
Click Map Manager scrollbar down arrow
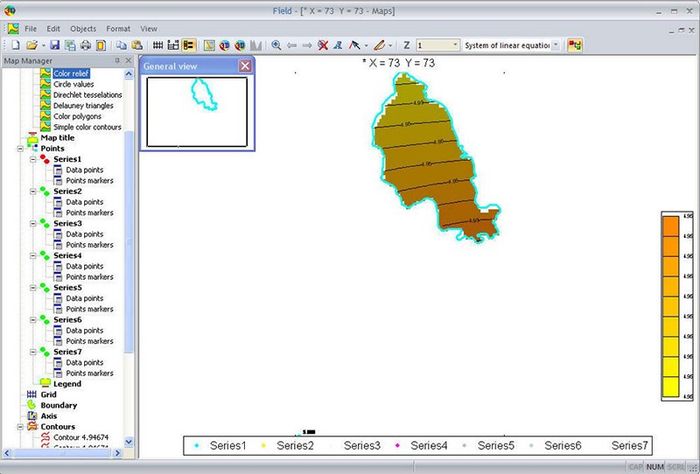pyautogui.click(x=129, y=441)
